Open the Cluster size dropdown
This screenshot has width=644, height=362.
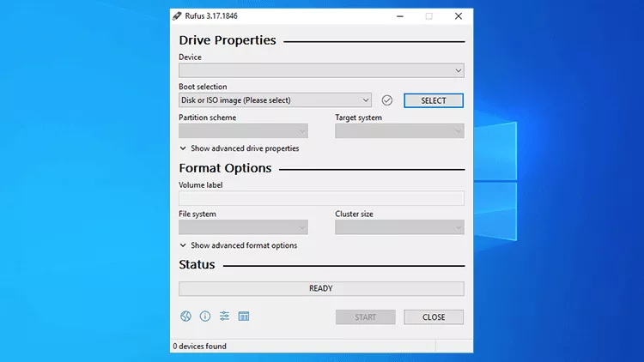pyautogui.click(x=399, y=227)
